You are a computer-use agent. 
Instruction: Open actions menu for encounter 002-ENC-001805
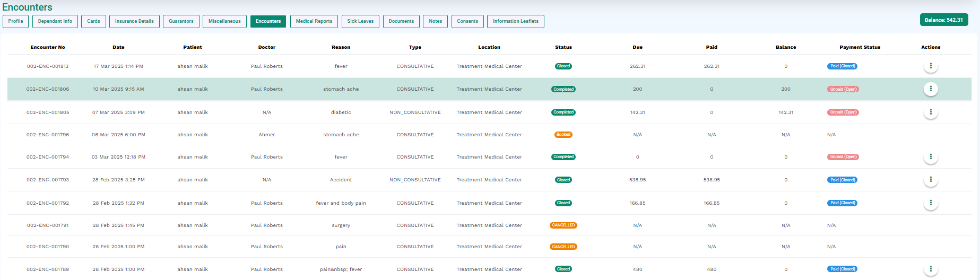[931, 112]
